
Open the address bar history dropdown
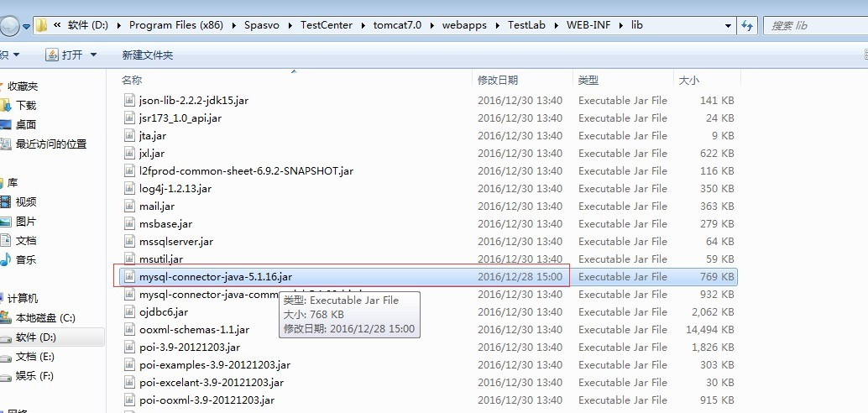728,25
